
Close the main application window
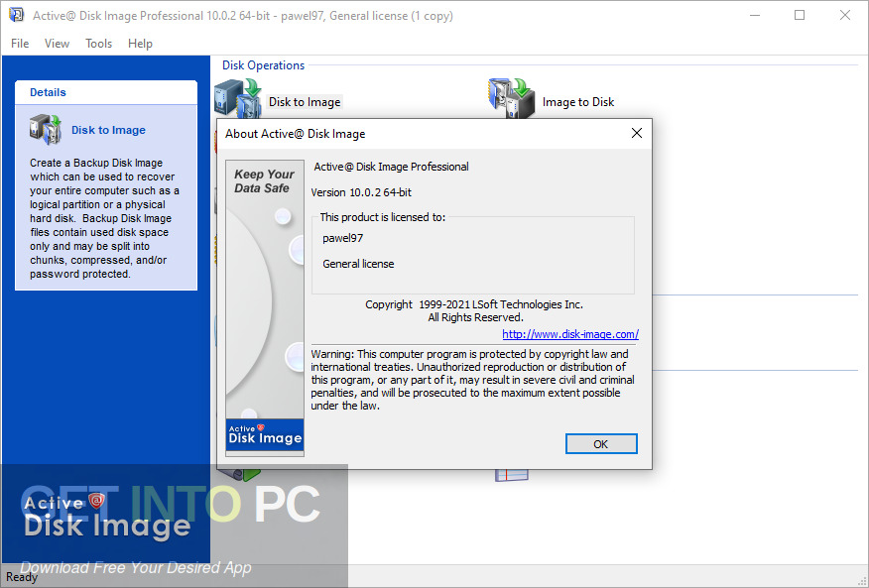(844, 15)
